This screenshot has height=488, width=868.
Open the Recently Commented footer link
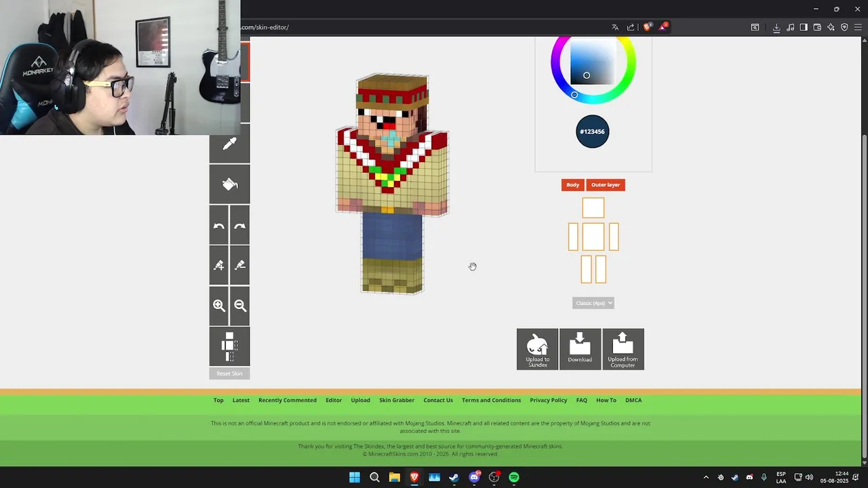(x=288, y=400)
